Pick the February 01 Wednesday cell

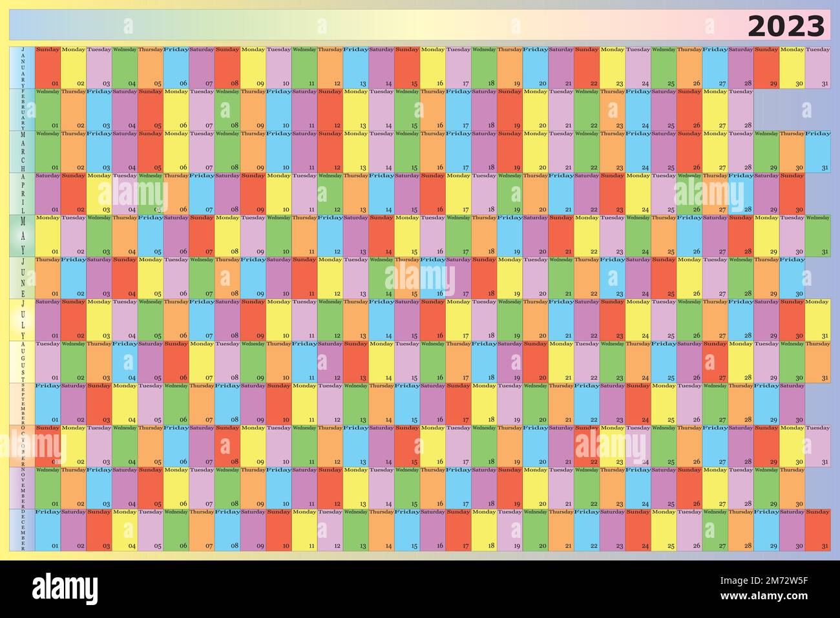[x=48, y=109]
